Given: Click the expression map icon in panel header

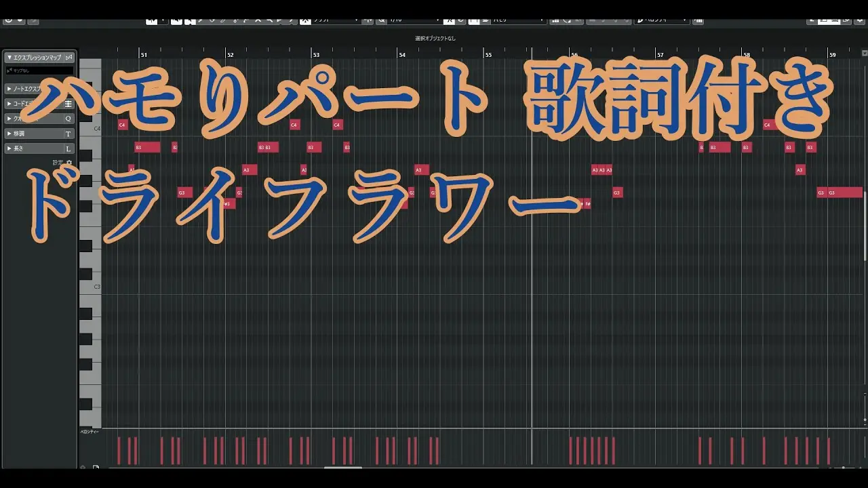Looking at the screenshot, I should tap(68, 58).
